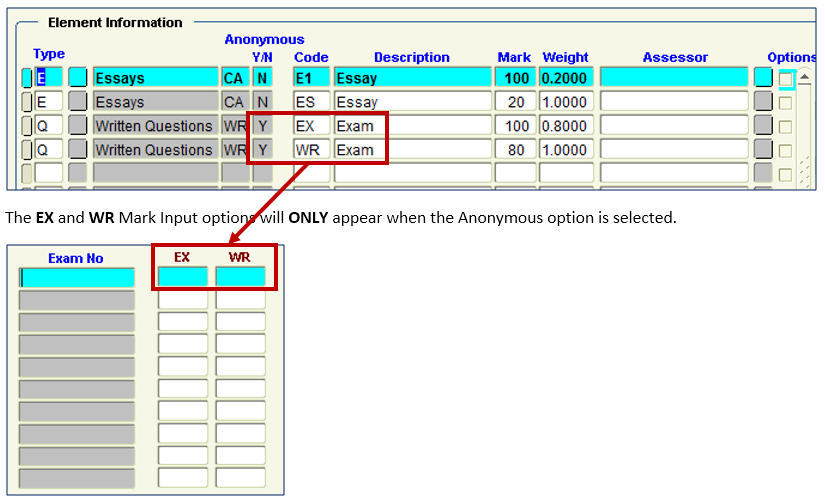
Task: Open the Type list of values for EX row
Action: (77, 126)
